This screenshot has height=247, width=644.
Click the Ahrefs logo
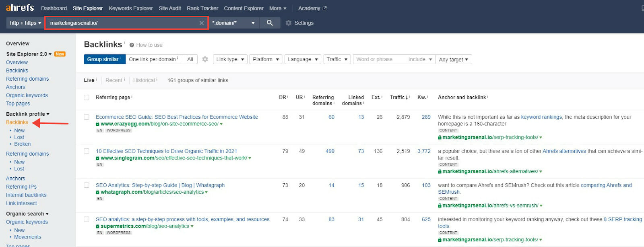click(20, 8)
